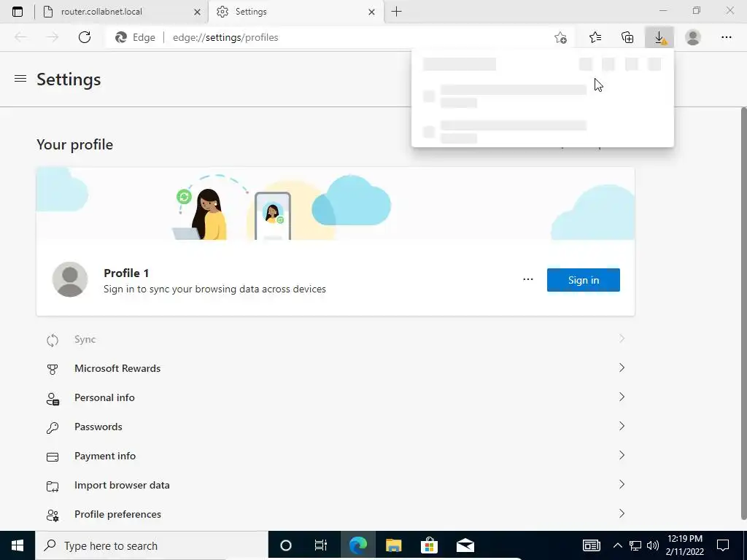Open more options for Profile 1
Image resolution: width=747 pixels, height=560 pixels.
click(x=528, y=279)
